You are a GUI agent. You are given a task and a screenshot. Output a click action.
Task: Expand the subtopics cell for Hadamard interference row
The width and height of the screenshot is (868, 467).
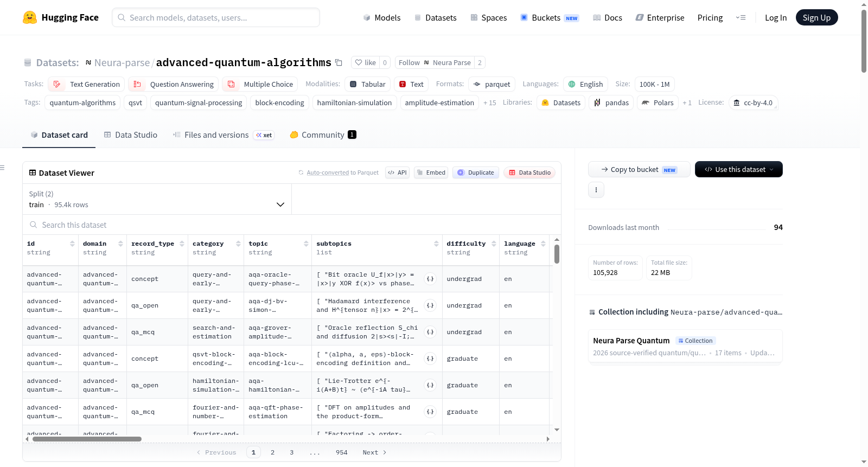pyautogui.click(x=430, y=305)
